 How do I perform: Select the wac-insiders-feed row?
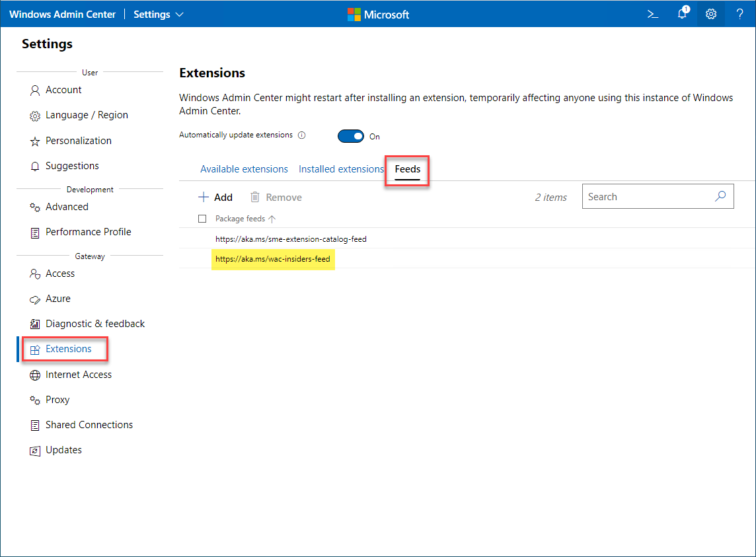[467, 259]
